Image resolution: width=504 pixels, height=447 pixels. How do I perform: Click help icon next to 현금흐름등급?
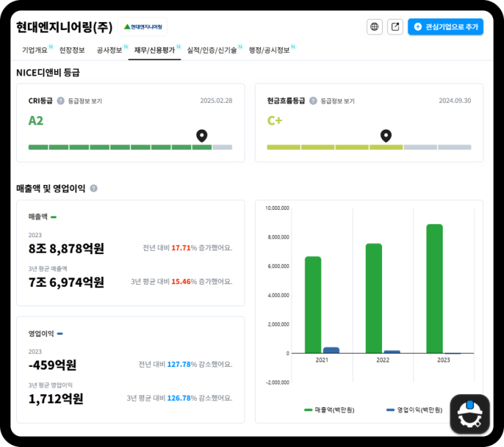(313, 101)
